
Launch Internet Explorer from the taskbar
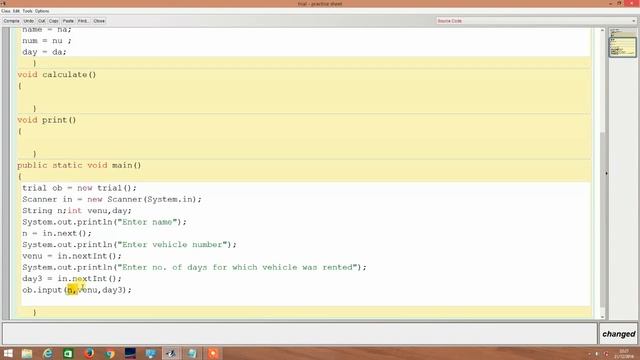[48, 353]
